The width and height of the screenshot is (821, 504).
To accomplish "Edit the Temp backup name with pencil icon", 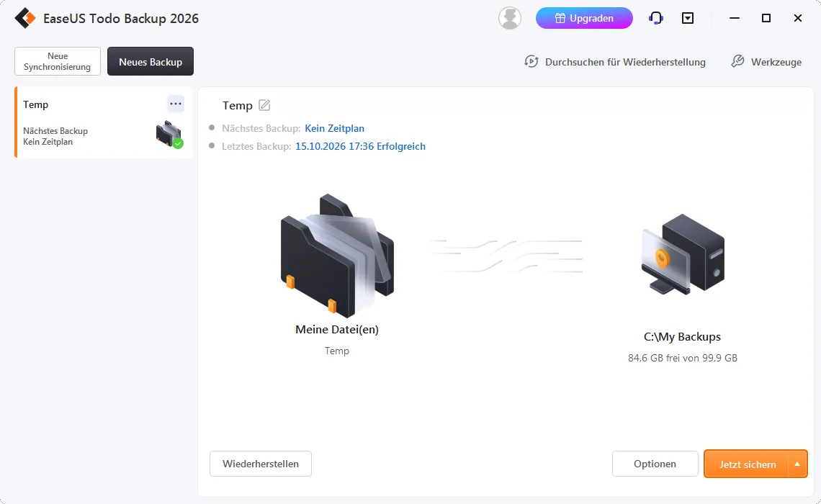I will (x=264, y=105).
